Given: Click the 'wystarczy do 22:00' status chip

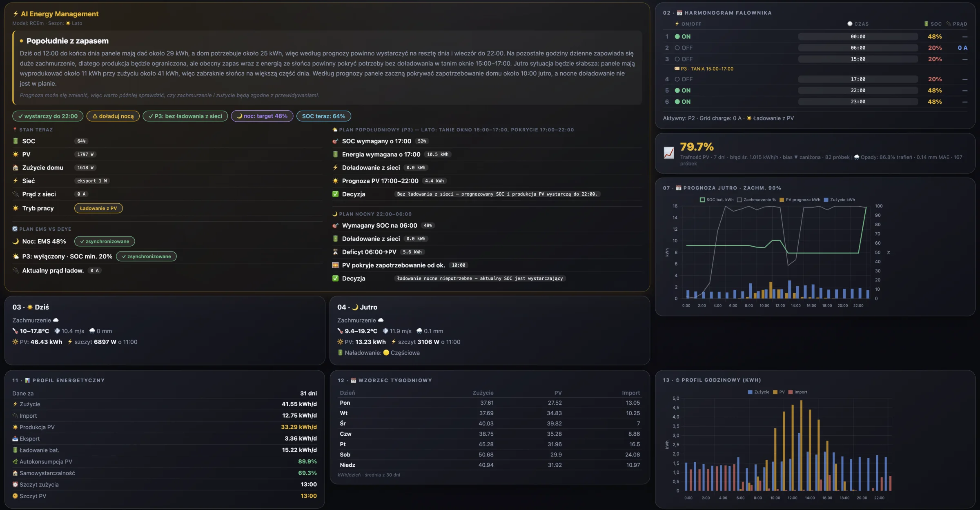Looking at the screenshot, I should coord(48,116).
